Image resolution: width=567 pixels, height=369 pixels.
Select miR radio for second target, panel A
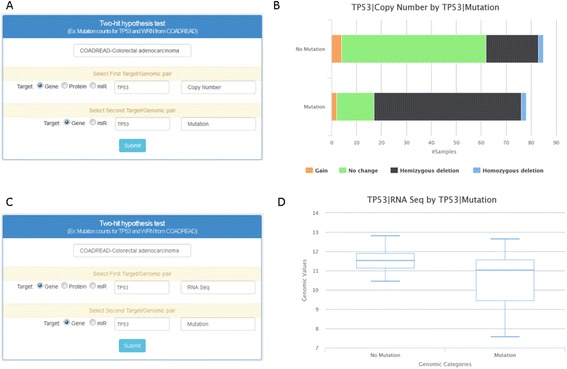[x=93, y=122]
